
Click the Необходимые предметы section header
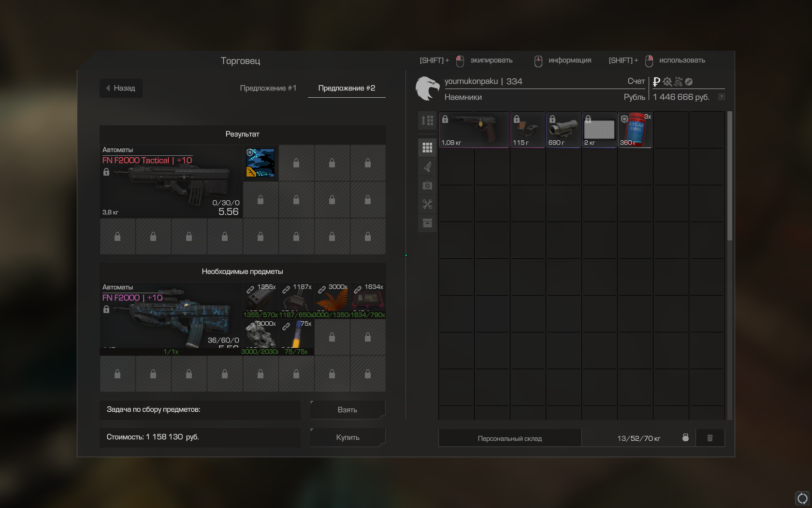pos(243,271)
